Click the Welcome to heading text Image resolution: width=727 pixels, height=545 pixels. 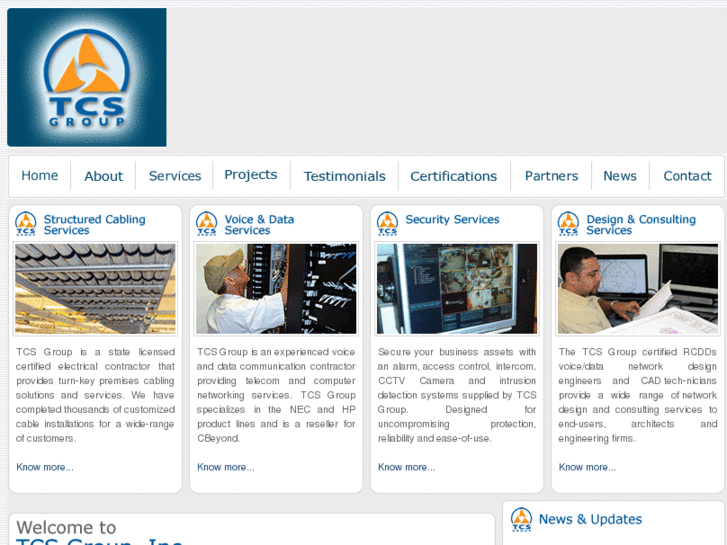(x=66, y=527)
